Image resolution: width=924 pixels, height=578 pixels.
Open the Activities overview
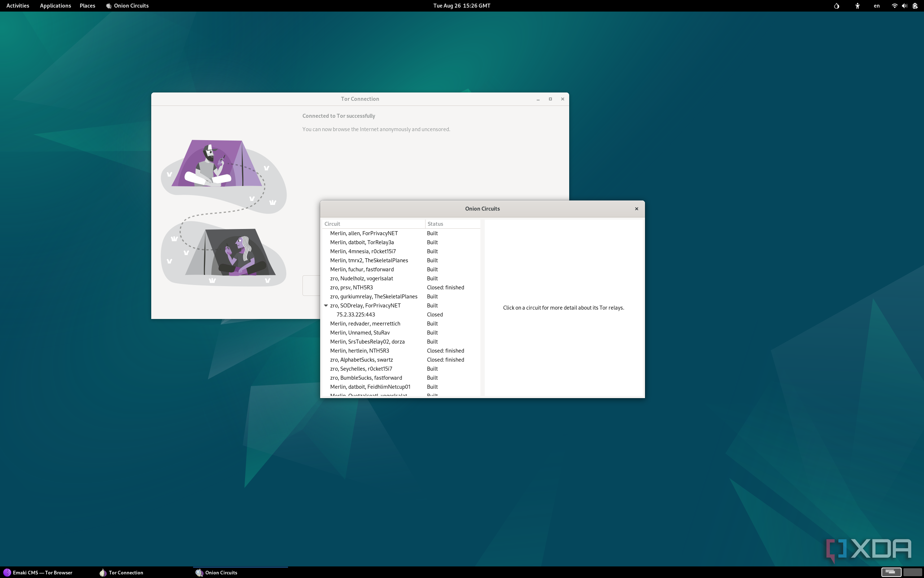coord(18,6)
